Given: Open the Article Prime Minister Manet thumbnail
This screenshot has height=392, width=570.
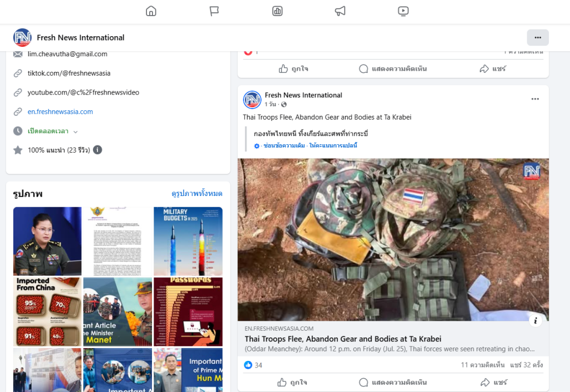Looking at the screenshot, I should tap(117, 312).
